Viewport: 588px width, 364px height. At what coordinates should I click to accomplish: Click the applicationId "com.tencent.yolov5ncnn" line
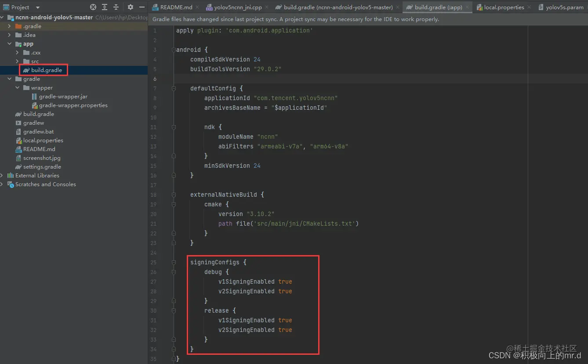pos(271,98)
